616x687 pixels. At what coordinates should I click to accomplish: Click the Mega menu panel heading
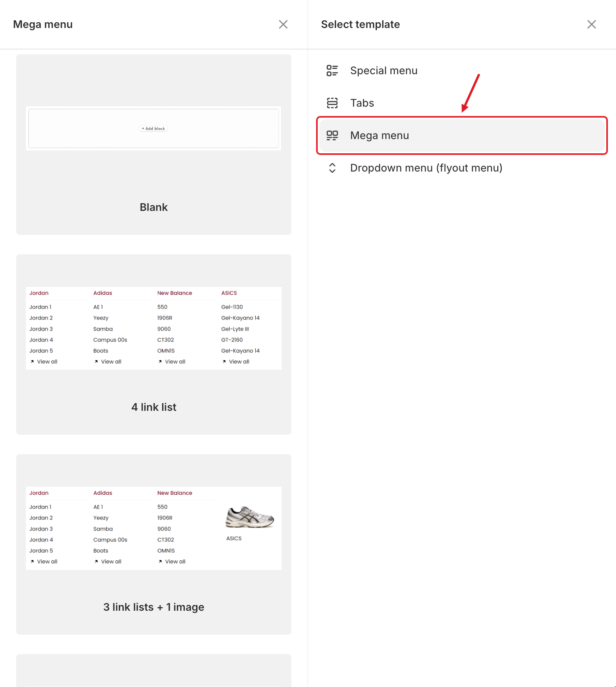pos(43,24)
